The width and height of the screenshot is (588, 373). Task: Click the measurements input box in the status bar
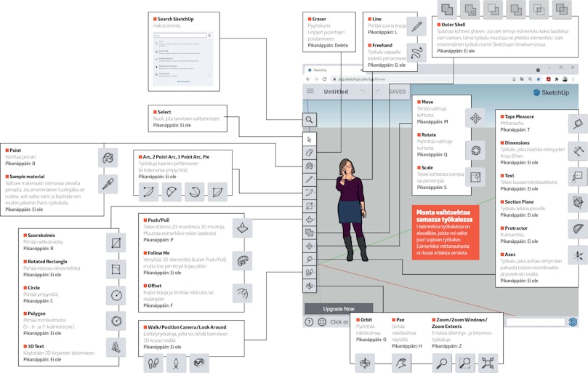pos(535,322)
